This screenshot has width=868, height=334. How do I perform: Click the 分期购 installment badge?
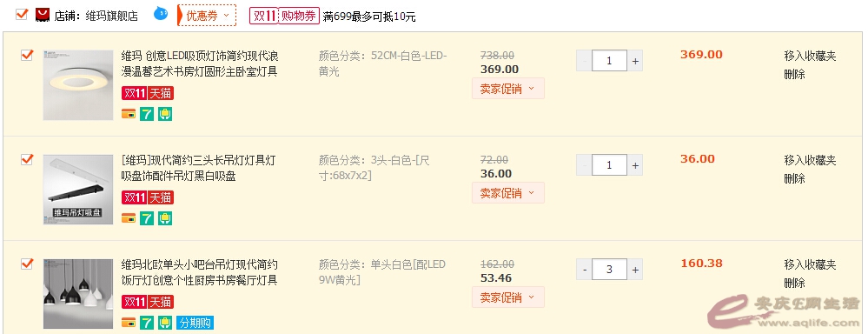click(x=195, y=323)
